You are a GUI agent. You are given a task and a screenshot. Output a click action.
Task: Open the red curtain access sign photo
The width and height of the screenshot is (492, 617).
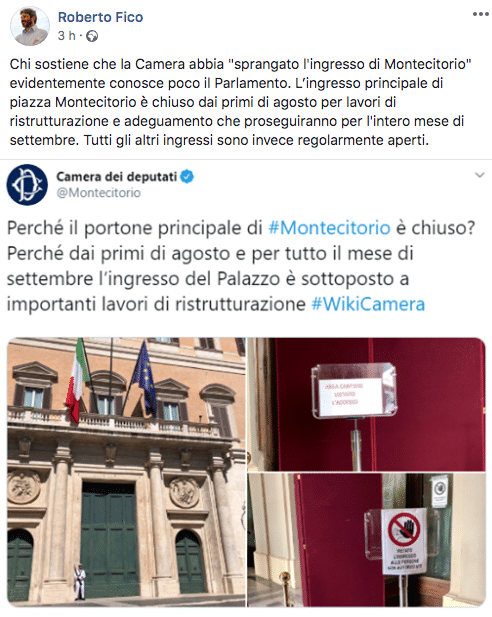(366, 404)
